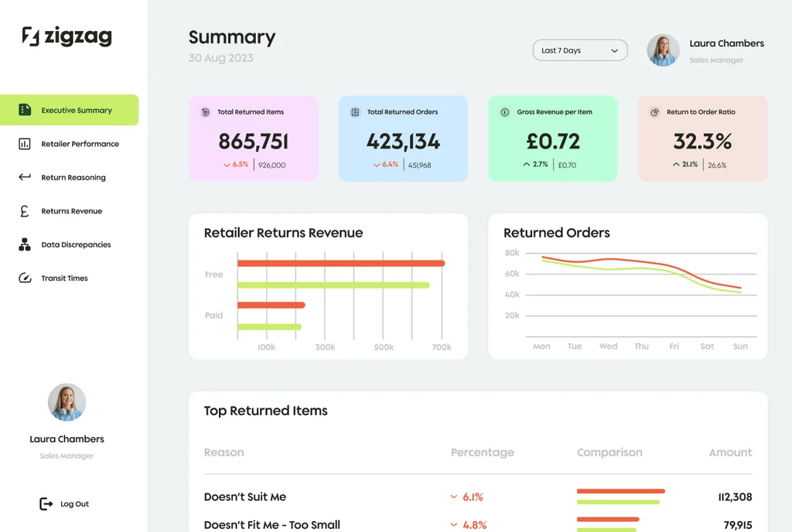Click the Amount column header
The height and width of the screenshot is (532, 792).
click(x=730, y=452)
